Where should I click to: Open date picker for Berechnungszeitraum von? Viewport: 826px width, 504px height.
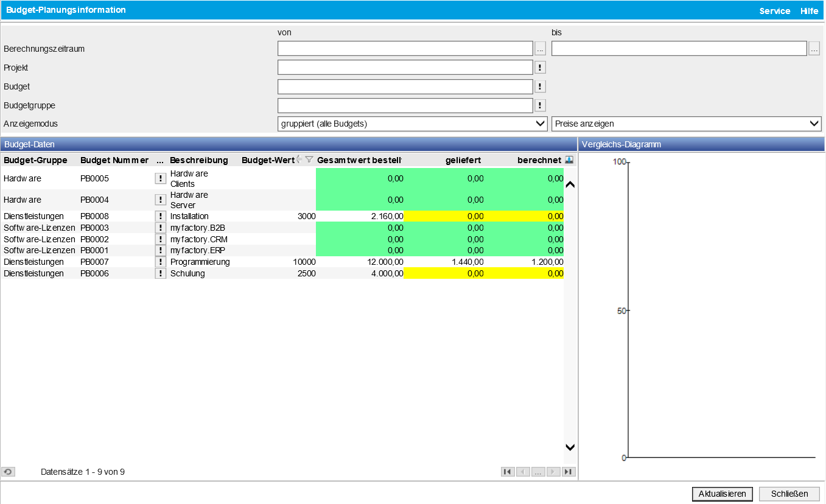point(540,49)
